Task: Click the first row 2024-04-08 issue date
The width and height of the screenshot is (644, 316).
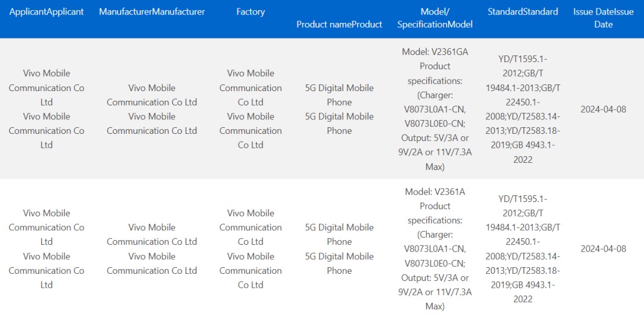Action: [604, 109]
